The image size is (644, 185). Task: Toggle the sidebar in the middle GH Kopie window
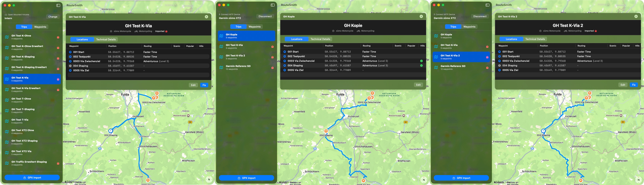tap(273, 5)
